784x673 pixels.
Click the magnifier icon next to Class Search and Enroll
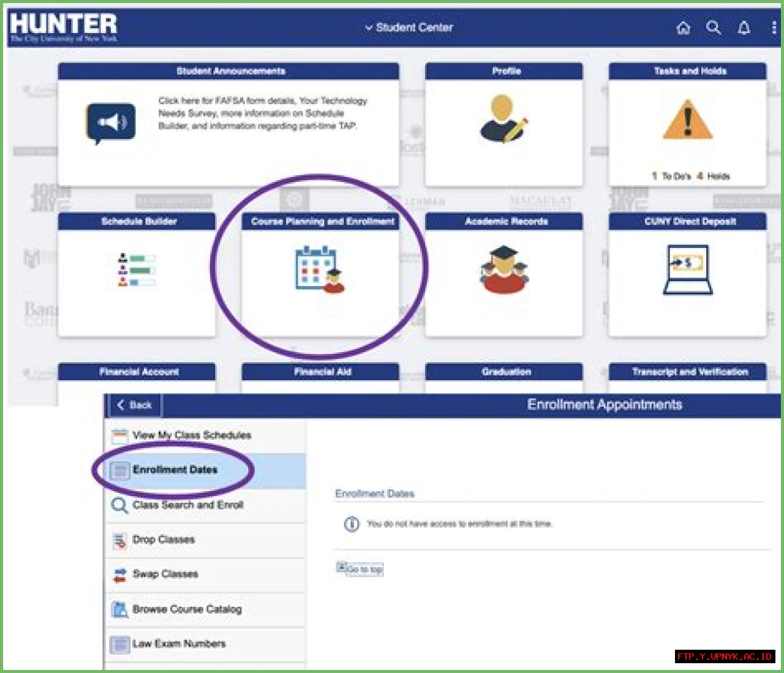tap(119, 505)
